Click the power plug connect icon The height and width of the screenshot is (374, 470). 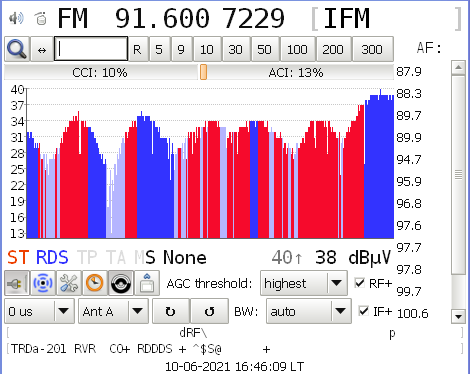(17, 283)
